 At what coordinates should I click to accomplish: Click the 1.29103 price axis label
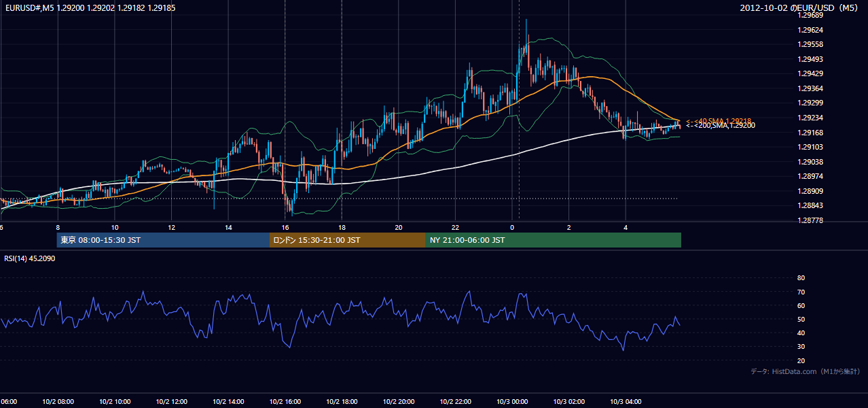811,147
